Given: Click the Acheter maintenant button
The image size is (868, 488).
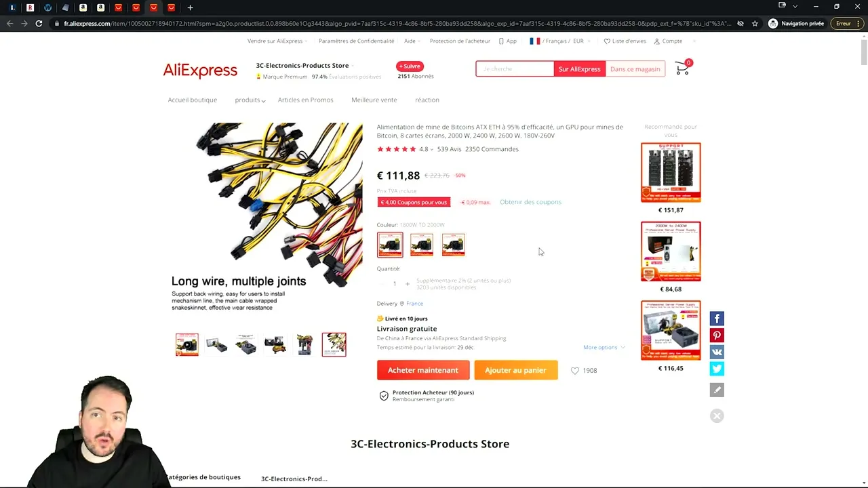Looking at the screenshot, I should pyautogui.click(x=423, y=370).
